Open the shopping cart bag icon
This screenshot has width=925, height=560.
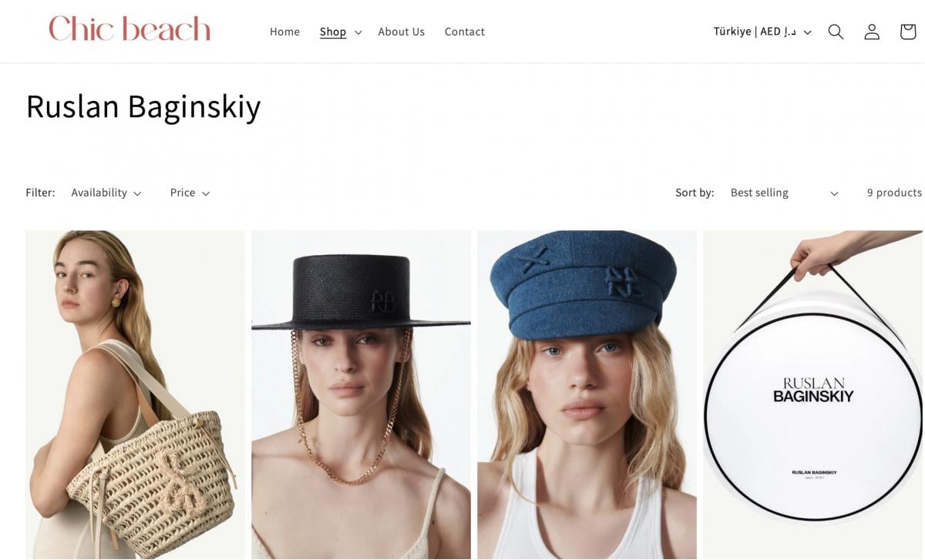(908, 32)
